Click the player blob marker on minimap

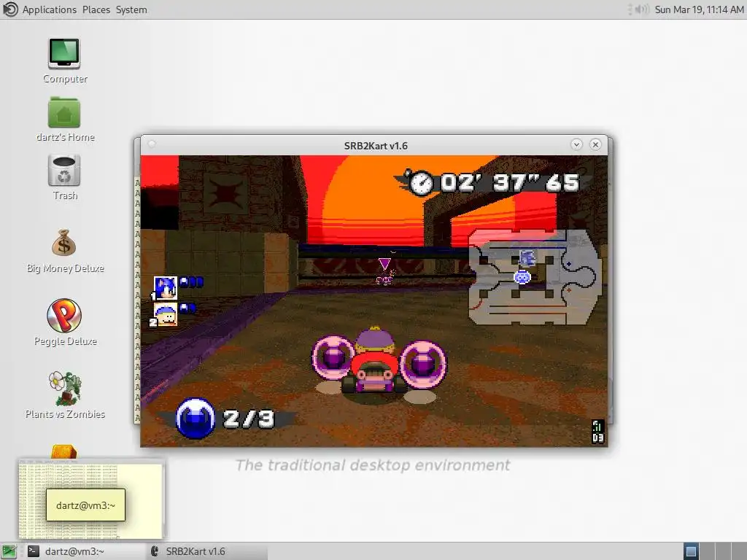click(522, 277)
